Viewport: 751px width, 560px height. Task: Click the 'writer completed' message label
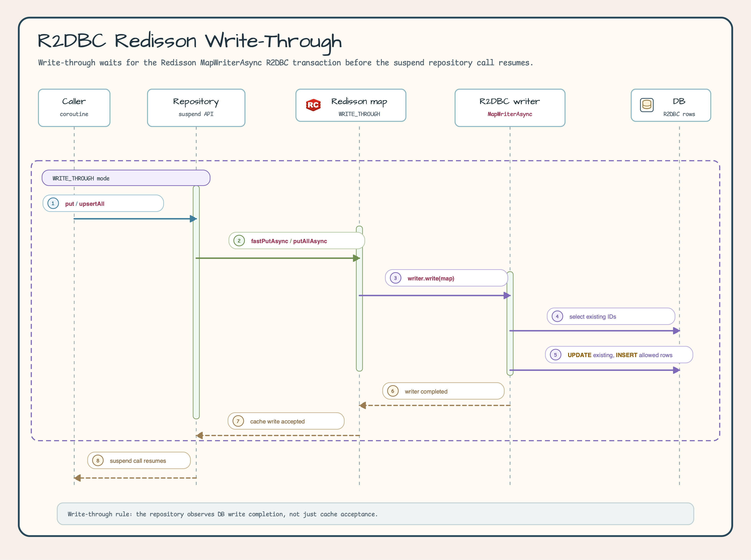coord(443,391)
